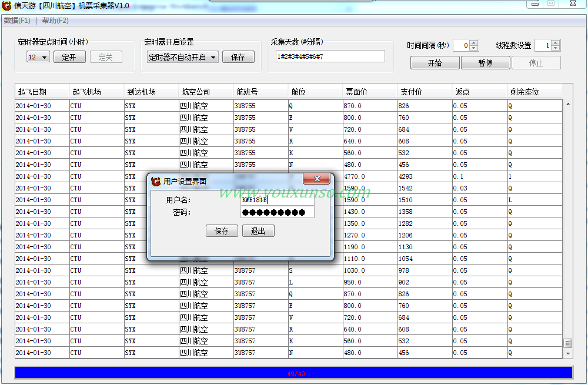Increase the 时间间隔 value with up arrow
Viewport: 588px width, 385px height.
click(x=474, y=42)
